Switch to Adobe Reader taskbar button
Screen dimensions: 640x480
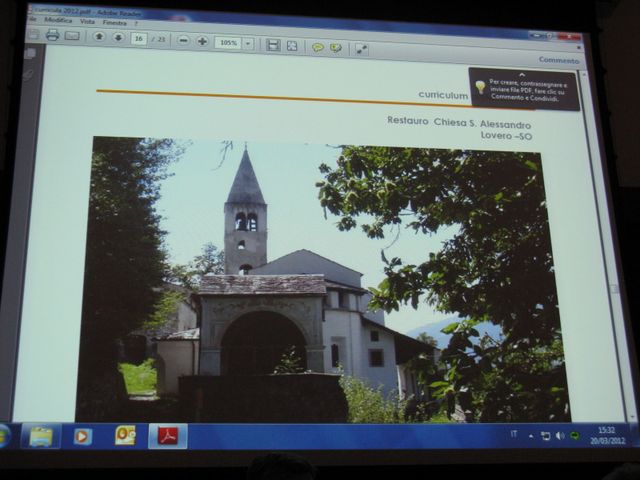click(168, 436)
